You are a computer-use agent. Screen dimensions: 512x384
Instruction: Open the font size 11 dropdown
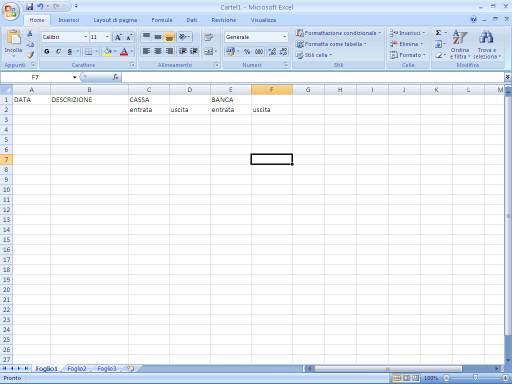click(107, 37)
